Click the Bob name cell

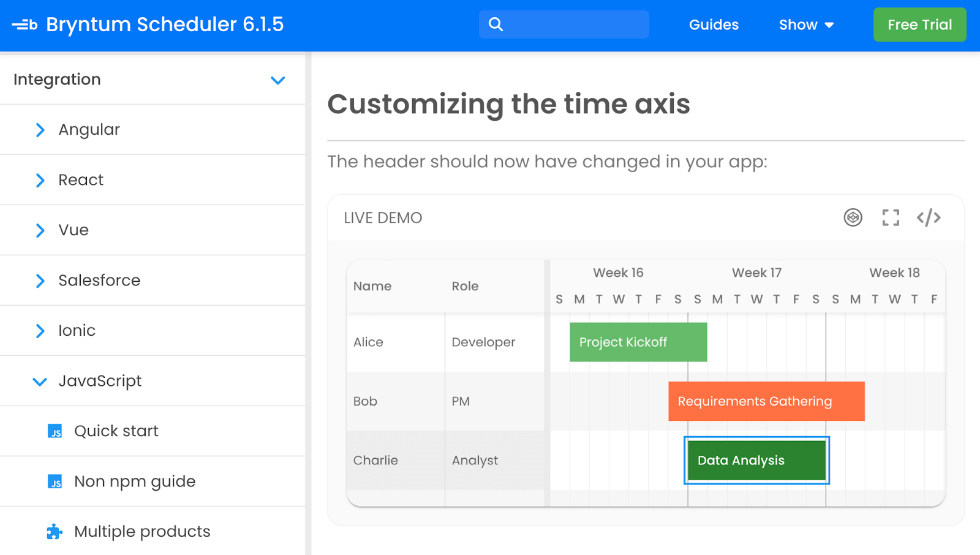point(396,401)
